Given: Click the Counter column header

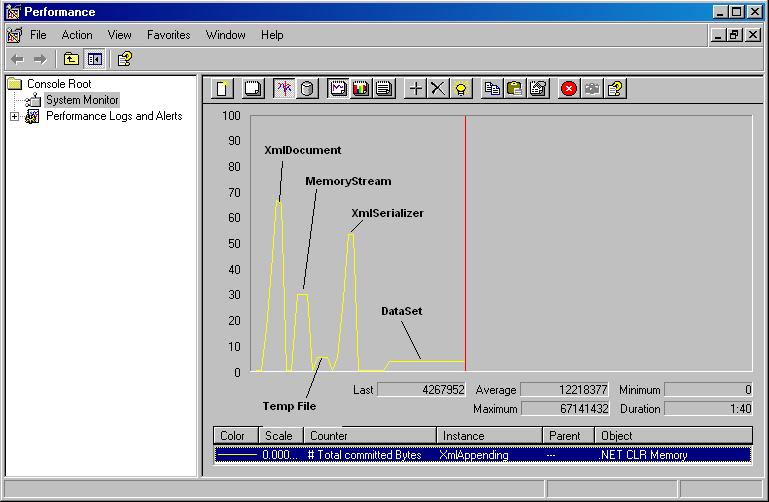Looking at the screenshot, I should click(370, 435).
